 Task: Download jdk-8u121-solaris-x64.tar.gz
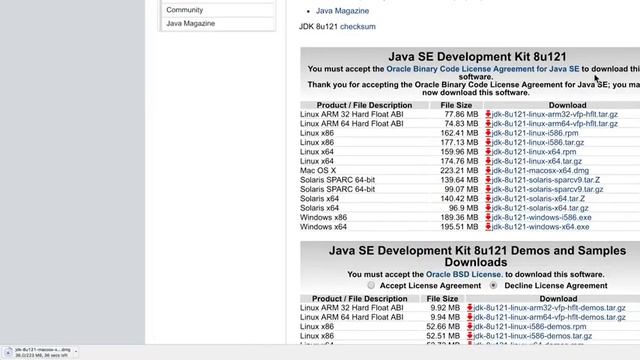(x=540, y=208)
